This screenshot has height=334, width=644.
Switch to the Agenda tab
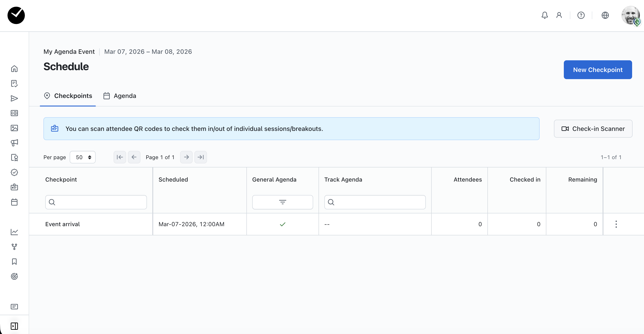[x=120, y=96]
